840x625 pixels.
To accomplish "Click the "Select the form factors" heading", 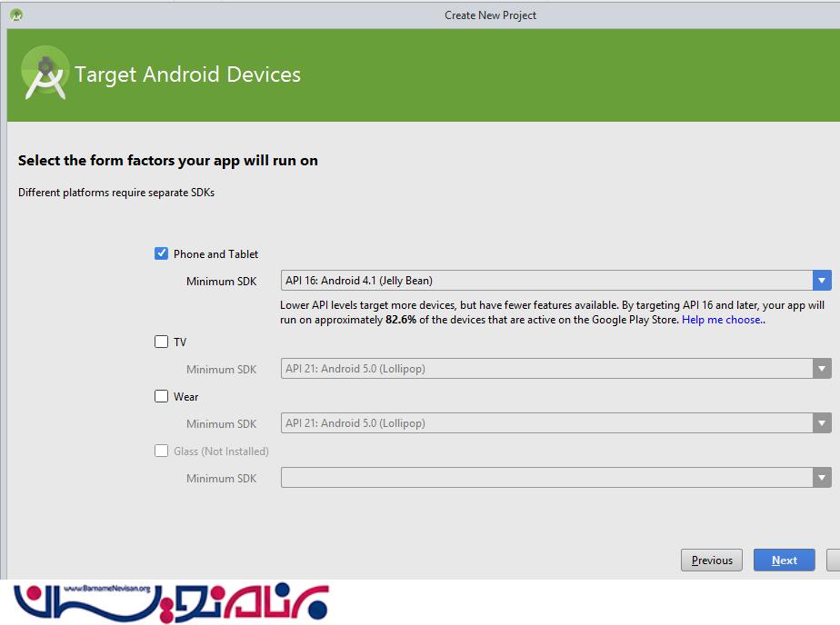I will coord(168,161).
